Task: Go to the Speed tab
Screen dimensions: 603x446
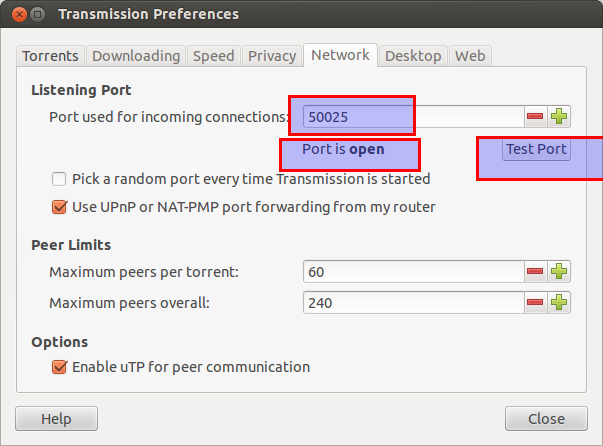Action: click(x=214, y=56)
